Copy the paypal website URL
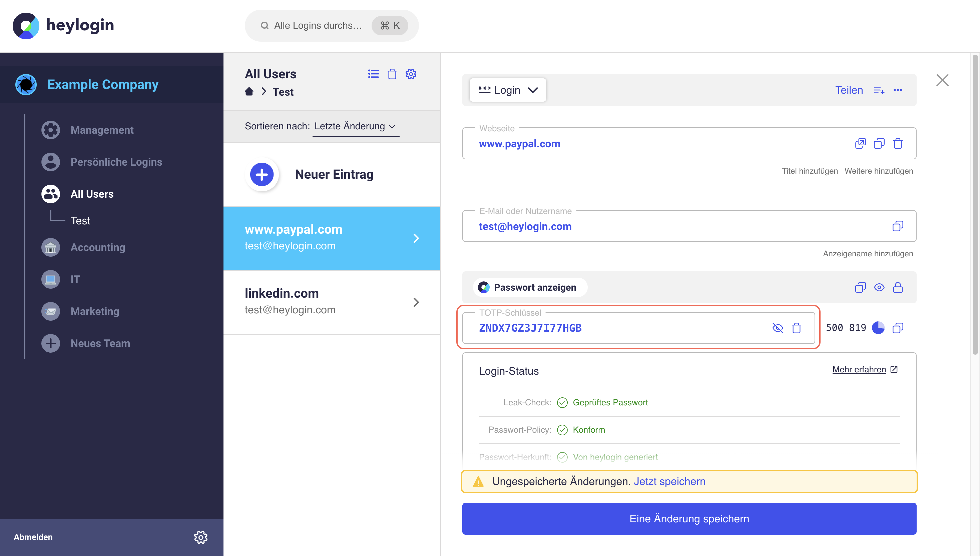The height and width of the screenshot is (556, 980). tap(879, 143)
